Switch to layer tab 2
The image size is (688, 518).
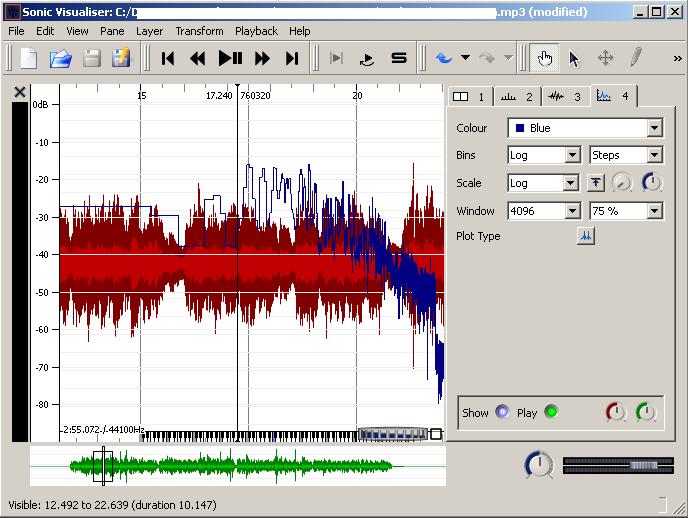click(517, 97)
